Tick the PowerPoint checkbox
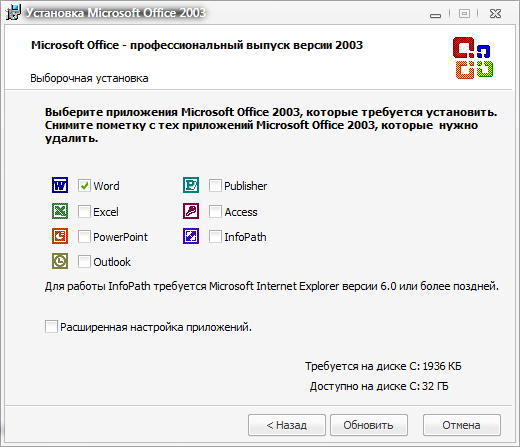The height and width of the screenshot is (448, 520). (84, 236)
